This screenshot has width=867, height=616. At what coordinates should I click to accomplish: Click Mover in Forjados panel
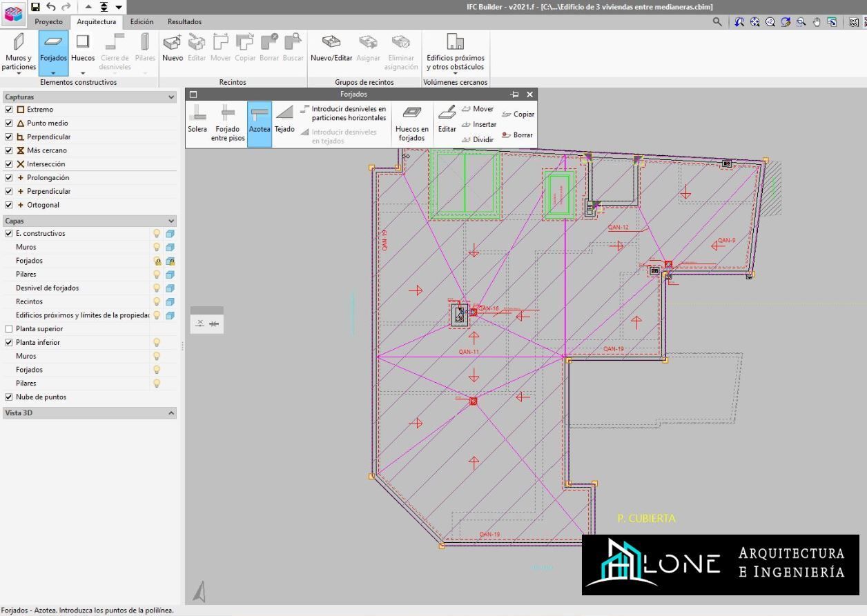[x=478, y=109]
